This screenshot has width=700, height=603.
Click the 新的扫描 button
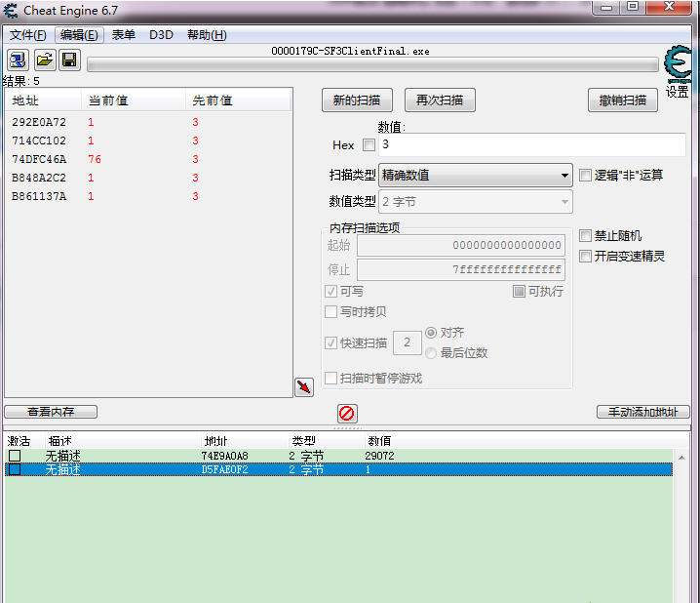[x=357, y=100]
